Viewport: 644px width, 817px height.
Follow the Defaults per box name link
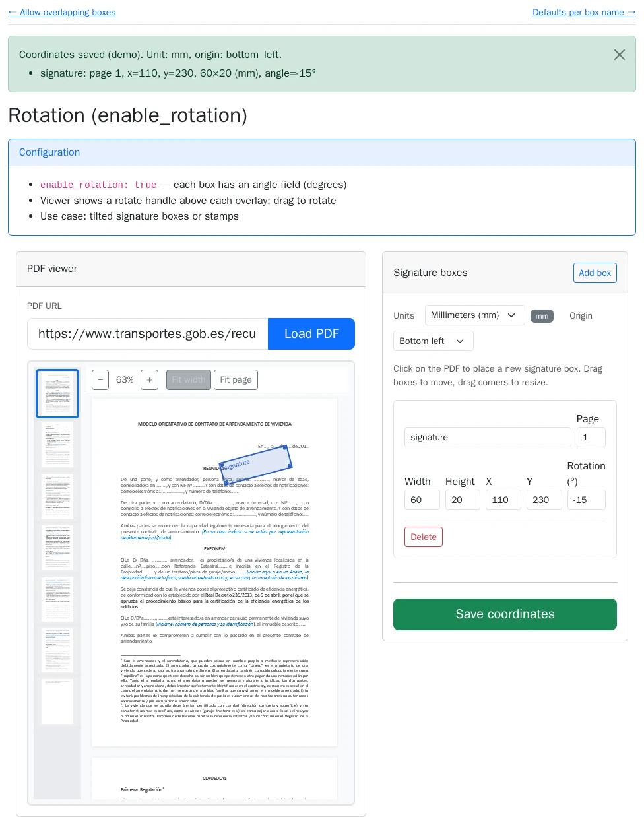pos(584,12)
